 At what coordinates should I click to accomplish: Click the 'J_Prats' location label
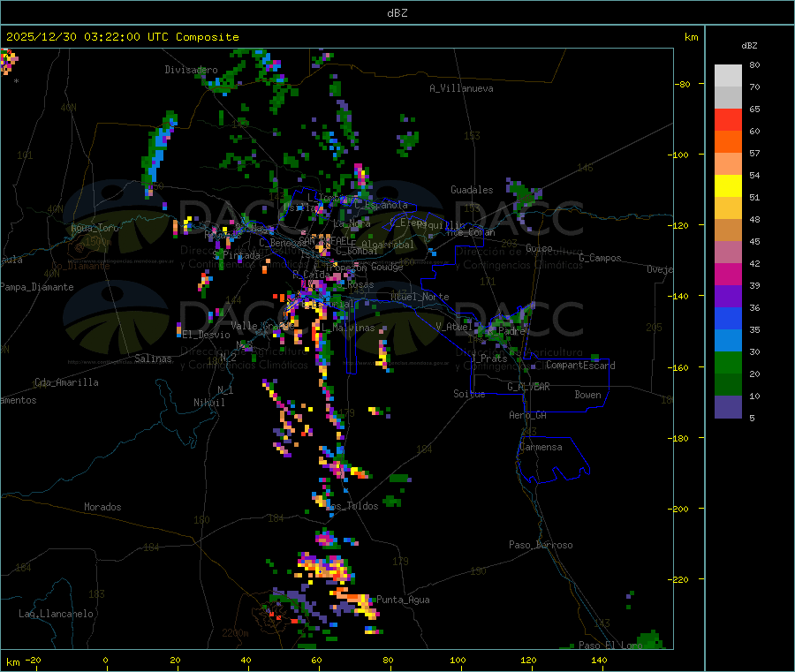(x=490, y=359)
